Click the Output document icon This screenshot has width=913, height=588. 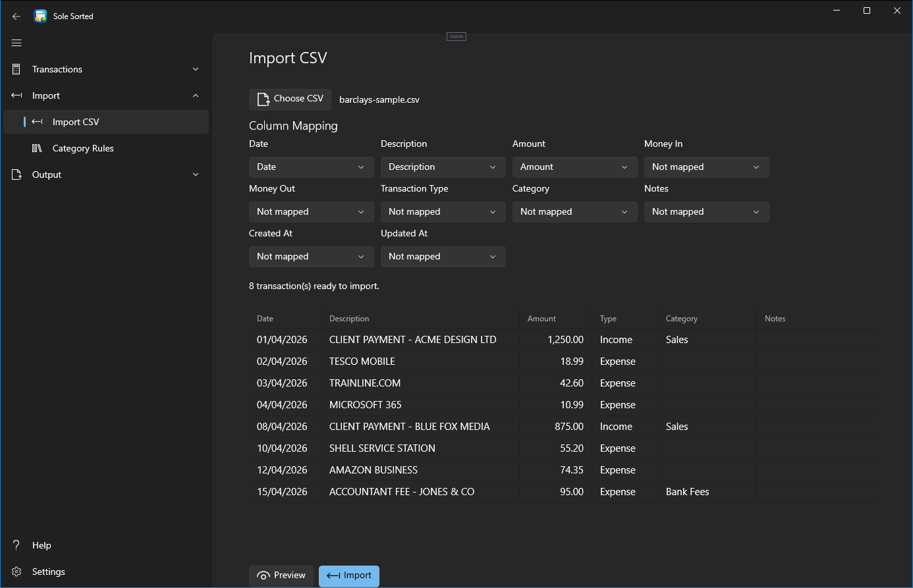[x=16, y=174]
